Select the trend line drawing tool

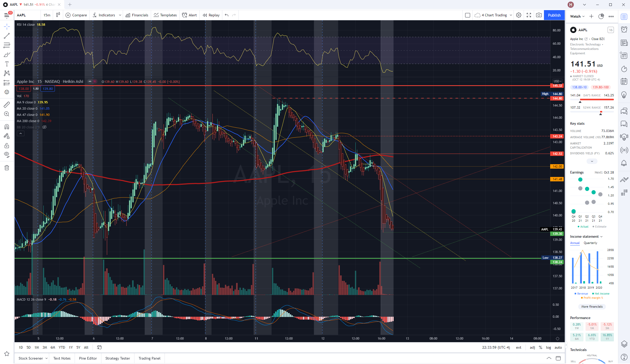tap(7, 36)
